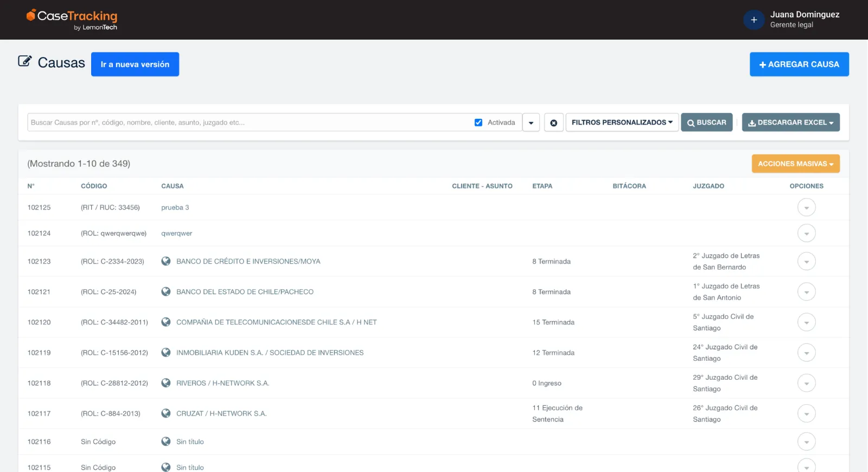Image resolution: width=868 pixels, height=472 pixels.
Task: Click globe icon beside RIVEROS / H-NETWORK
Action: tap(166, 383)
